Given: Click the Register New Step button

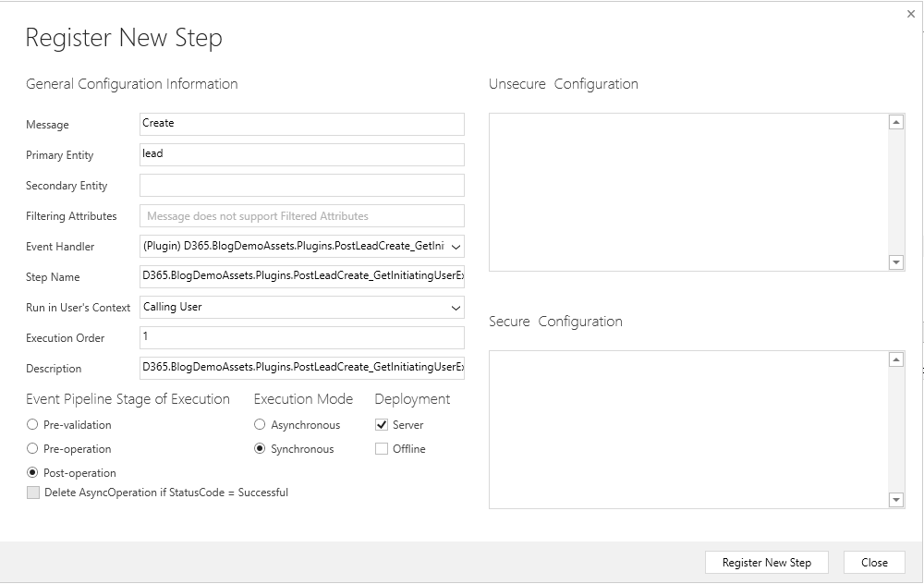Looking at the screenshot, I should pyautogui.click(x=766, y=562).
